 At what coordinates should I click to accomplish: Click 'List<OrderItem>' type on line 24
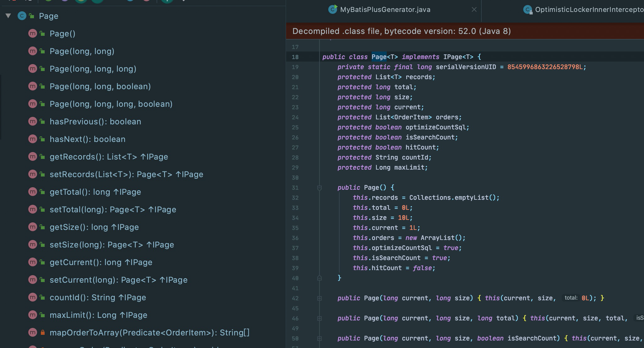403,117
